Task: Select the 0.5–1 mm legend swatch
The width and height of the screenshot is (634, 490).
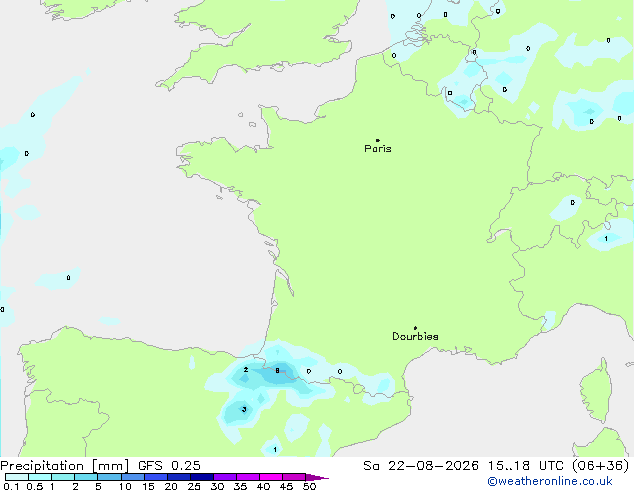Action: [40, 477]
